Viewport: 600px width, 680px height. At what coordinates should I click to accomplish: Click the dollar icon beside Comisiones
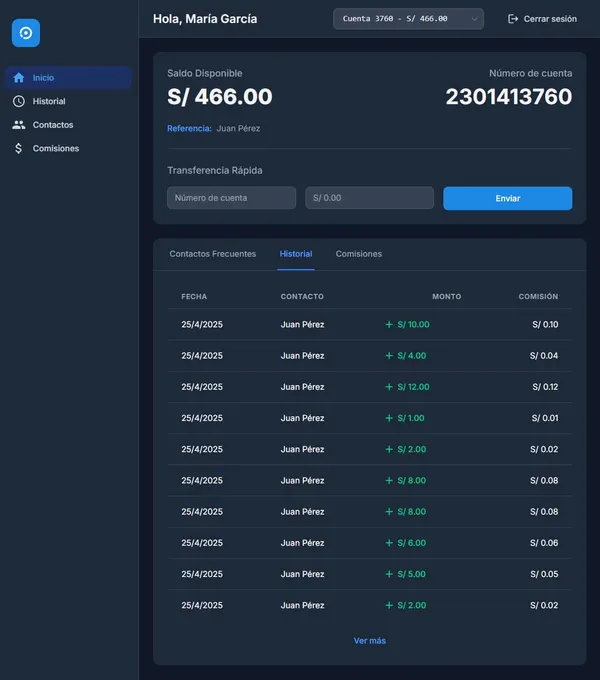point(18,148)
